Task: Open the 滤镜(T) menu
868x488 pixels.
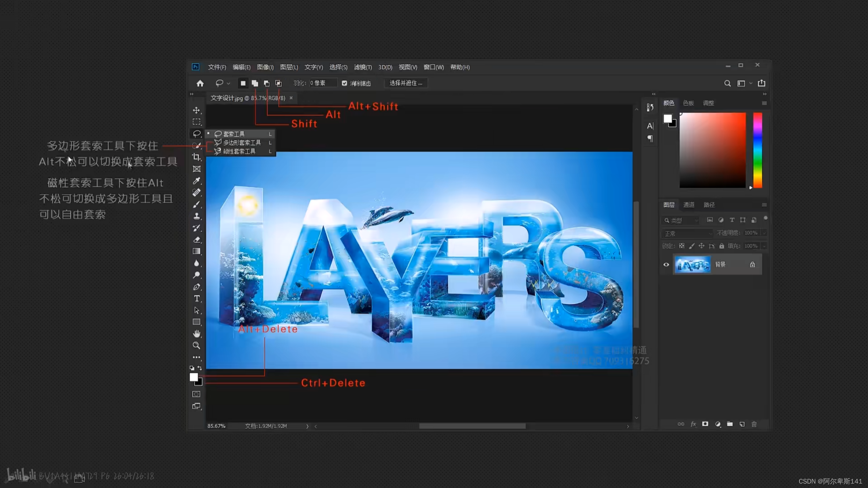Action: click(363, 67)
